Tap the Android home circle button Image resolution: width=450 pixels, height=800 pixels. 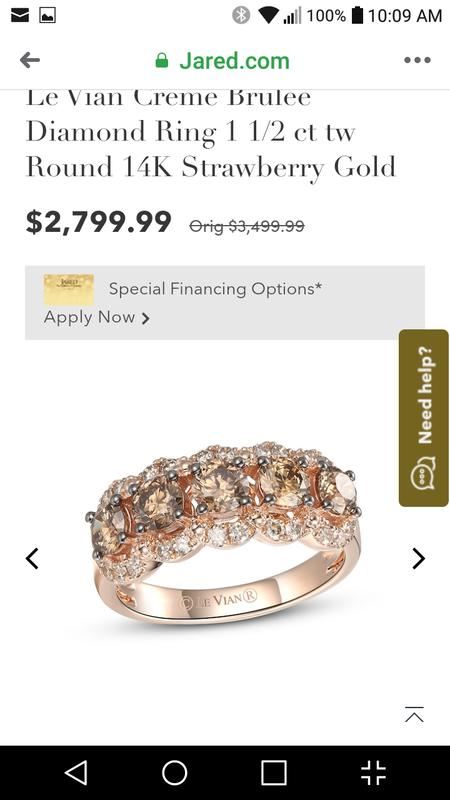pyautogui.click(x=174, y=772)
